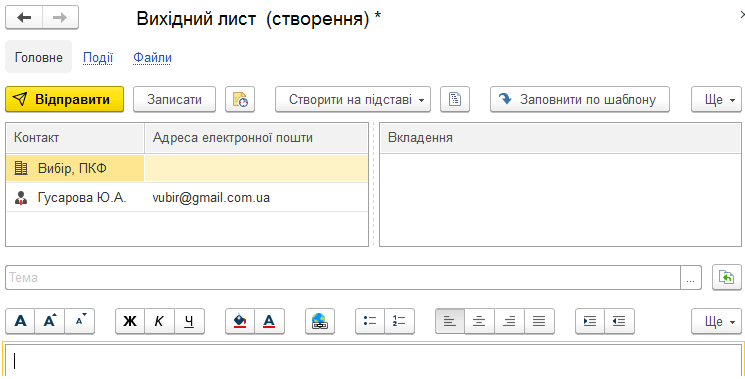745x379 pixels.
Task: Apply bulleted list
Action: tap(370, 322)
